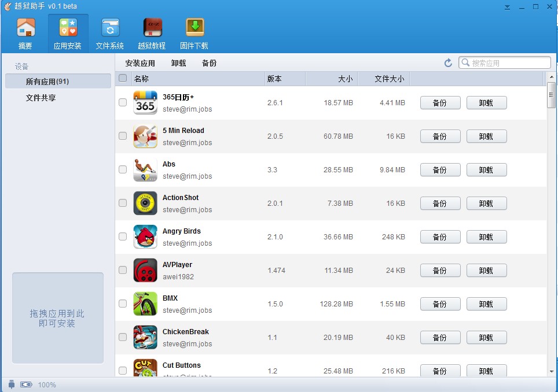Backup 5 Min Reload app
Image resolution: width=558 pixels, height=392 pixels.
click(440, 136)
